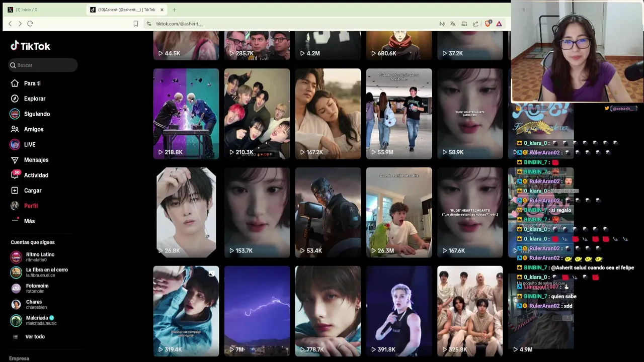Open video with 680.6K views
This screenshot has width=644, height=362.
pos(399,45)
